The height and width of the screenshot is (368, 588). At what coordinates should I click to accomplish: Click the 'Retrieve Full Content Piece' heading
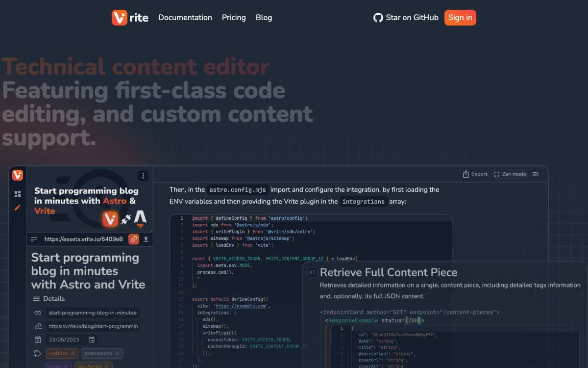[389, 272]
